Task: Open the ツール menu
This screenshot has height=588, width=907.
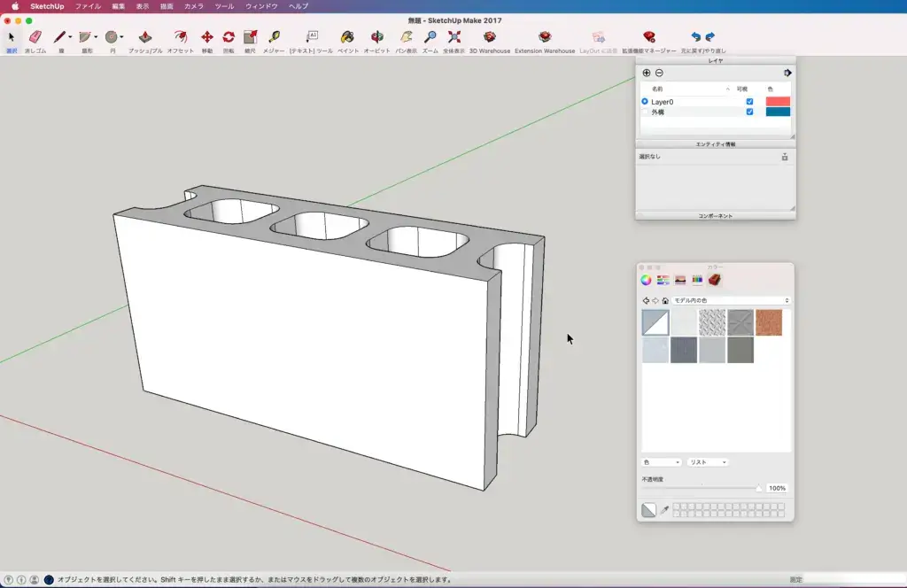Action: coord(224,6)
